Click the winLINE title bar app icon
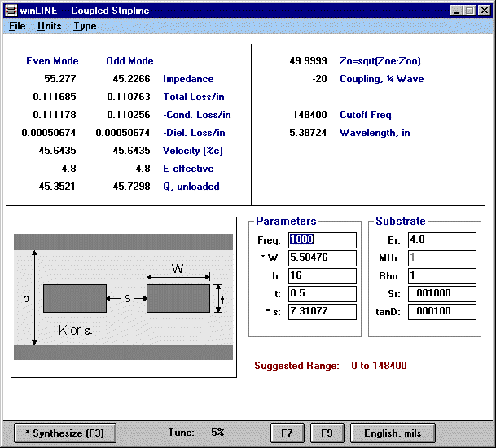Viewport: 496px width, 448px height. click(11, 11)
